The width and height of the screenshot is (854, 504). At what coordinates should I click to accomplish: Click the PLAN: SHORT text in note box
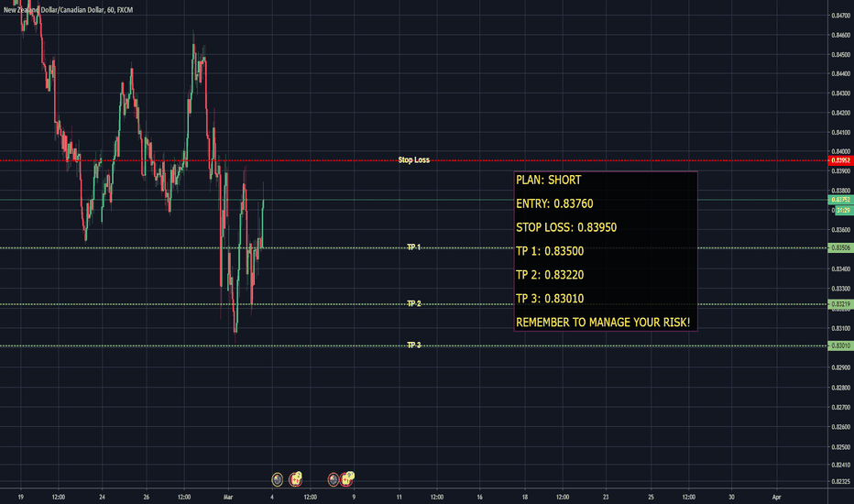point(548,181)
